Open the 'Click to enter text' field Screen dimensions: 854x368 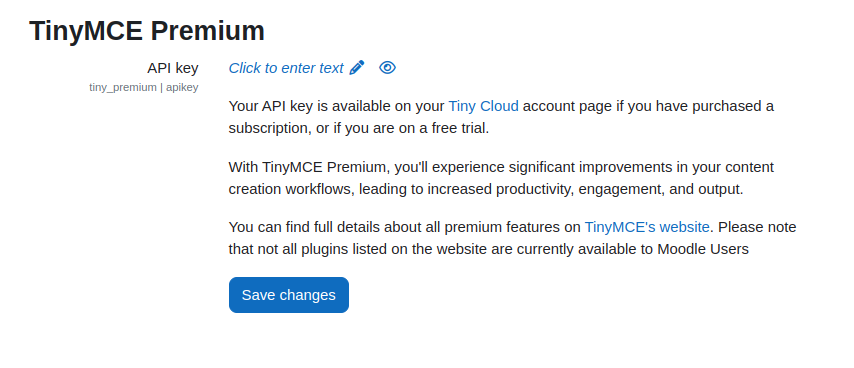pyautogui.click(x=286, y=68)
